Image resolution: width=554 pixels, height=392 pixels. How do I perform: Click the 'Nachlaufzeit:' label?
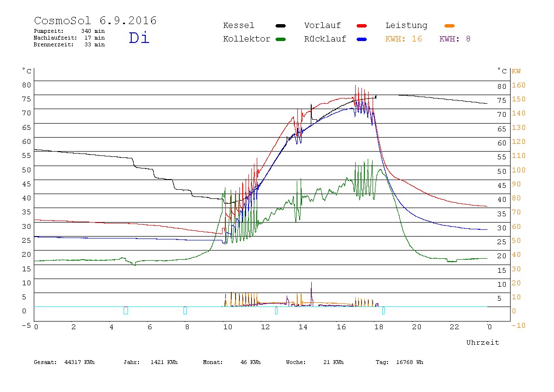coord(55,38)
